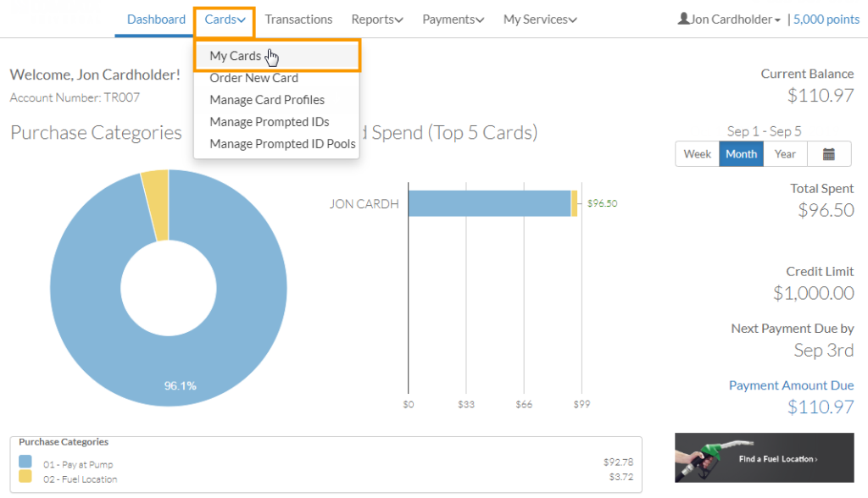This screenshot has width=868, height=498.
Task: Click the $92.78 legend amount
Action: [618, 462]
